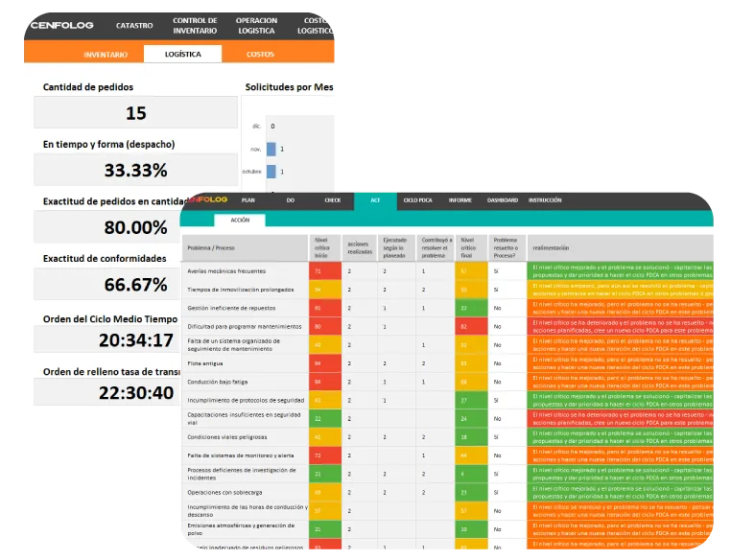
Task: Click red feedback cell for Dificultad para programar
Action: point(620,327)
